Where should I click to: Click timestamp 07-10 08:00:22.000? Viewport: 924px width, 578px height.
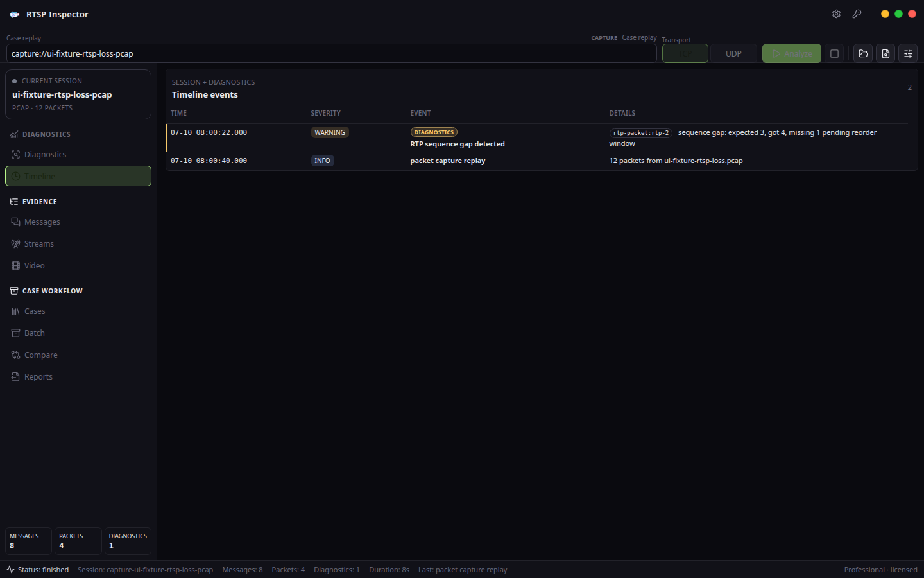(209, 132)
